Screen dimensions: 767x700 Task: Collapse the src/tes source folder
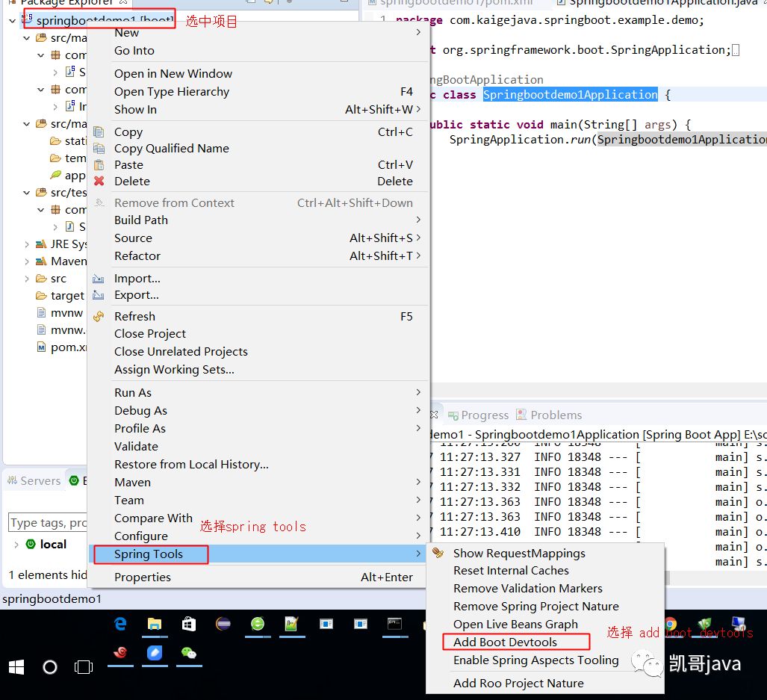tap(26, 193)
